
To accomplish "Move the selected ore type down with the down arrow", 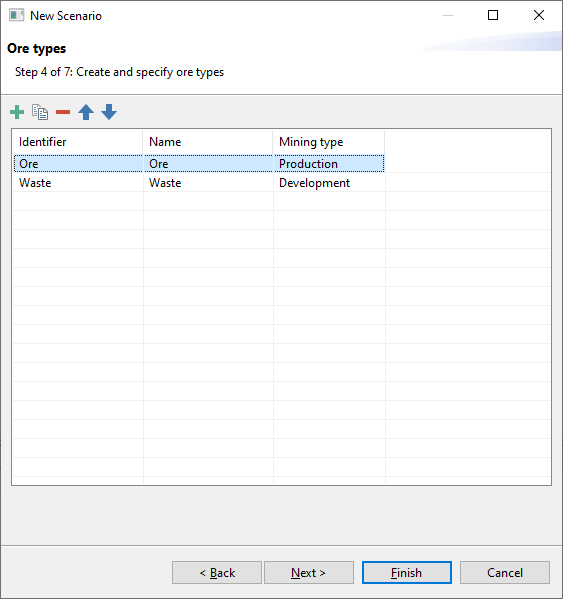I will point(109,112).
